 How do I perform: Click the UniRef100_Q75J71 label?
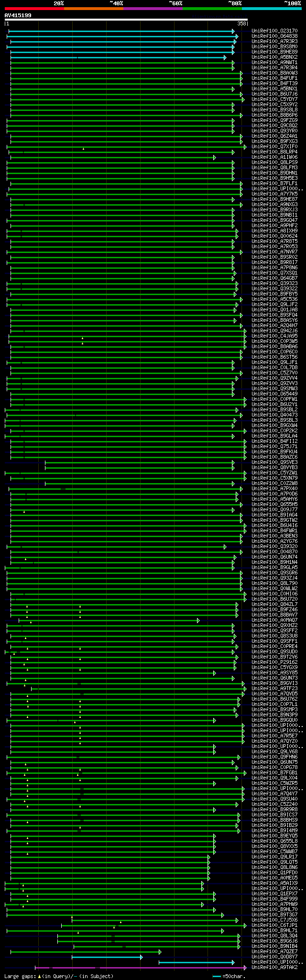[274, 447]
